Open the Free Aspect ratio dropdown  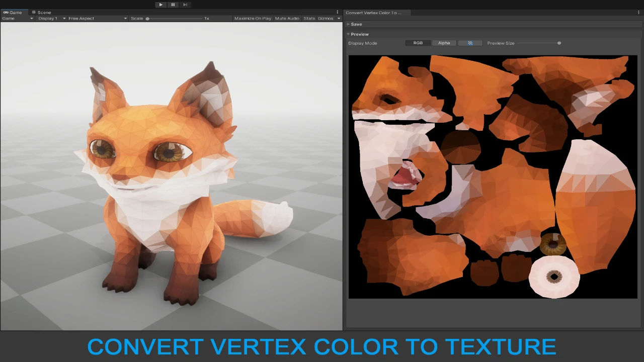97,19
